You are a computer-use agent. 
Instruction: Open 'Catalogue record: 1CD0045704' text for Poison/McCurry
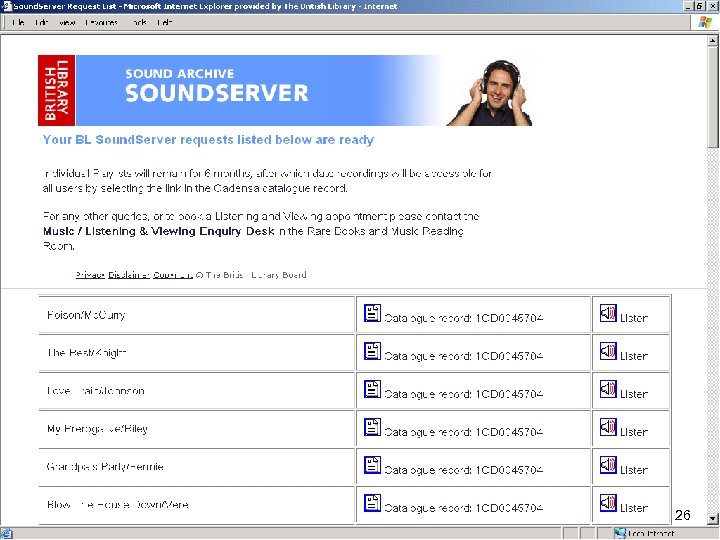[x=464, y=318]
